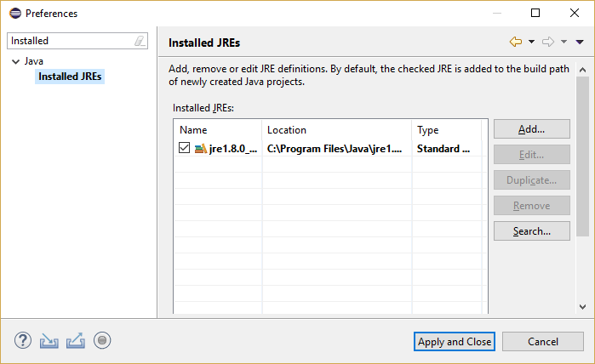Image resolution: width=595 pixels, height=364 pixels.
Task: Open the back history dropdown arrow
Action: [532, 42]
